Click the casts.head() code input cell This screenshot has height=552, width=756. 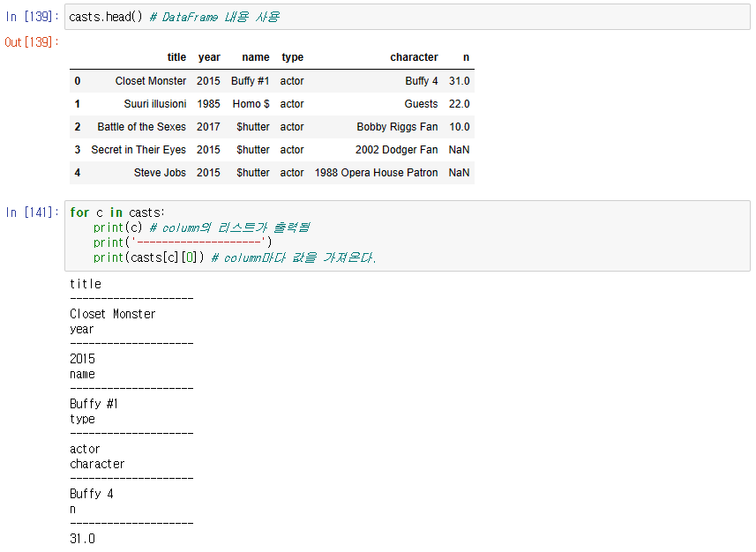[x=407, y=17]
